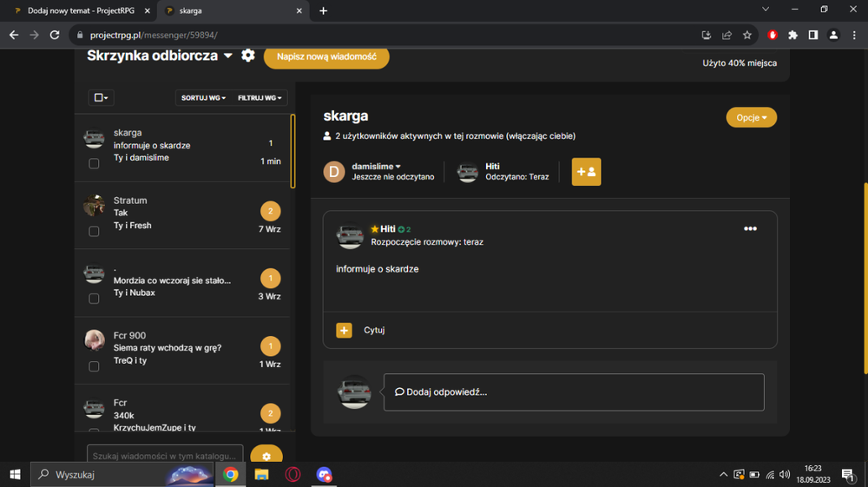
Task: Open a new browser tab
Action: tap(323, 10)
